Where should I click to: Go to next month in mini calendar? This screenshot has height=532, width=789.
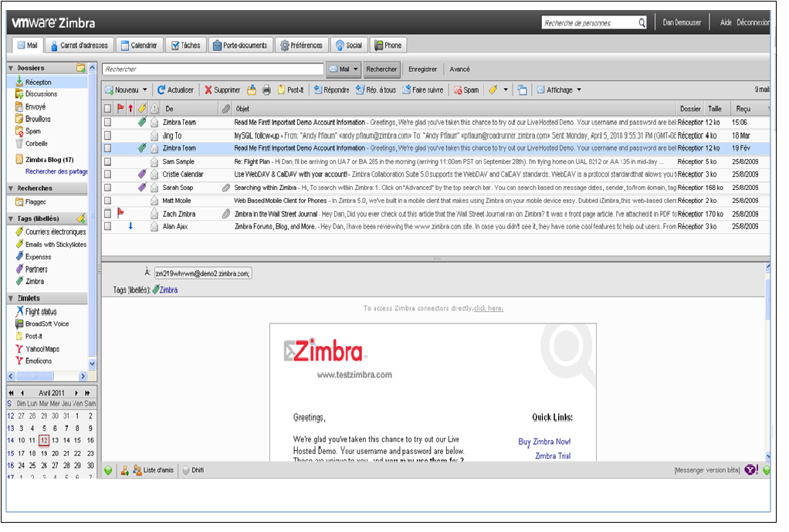click(x=76, y=392)
